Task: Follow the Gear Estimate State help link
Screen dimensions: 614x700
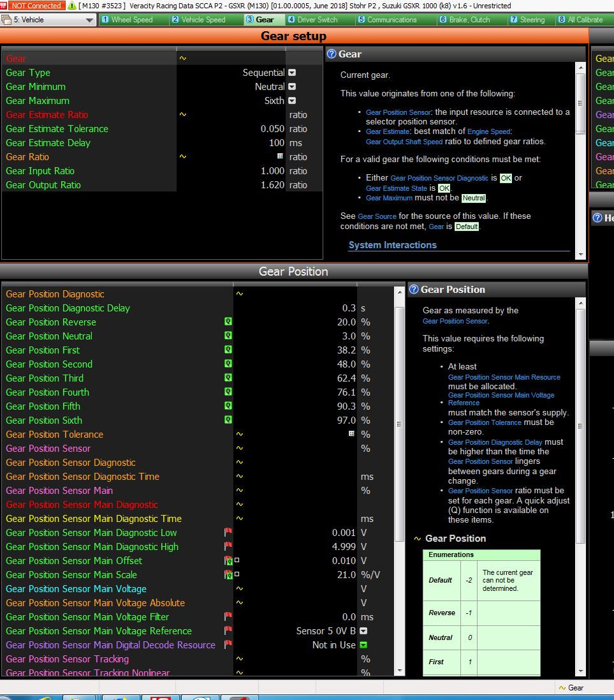Action: [397, 188]
